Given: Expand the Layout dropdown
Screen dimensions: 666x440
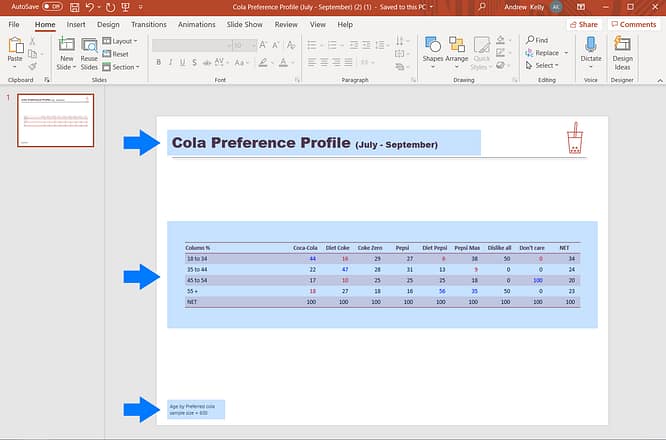Looking at the screenshot, I should 123,41.
